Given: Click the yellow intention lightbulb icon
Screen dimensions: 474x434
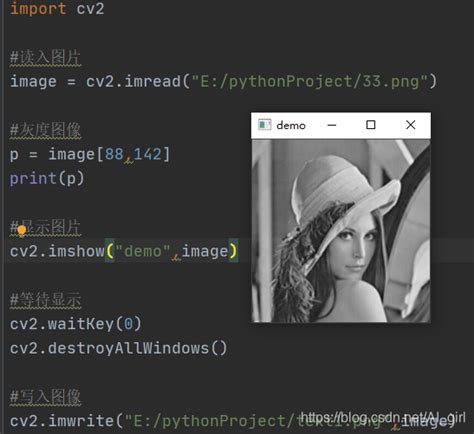Looking at the screenshot, I should click(22, 231).
